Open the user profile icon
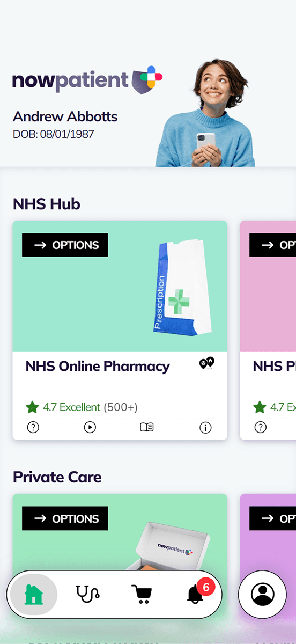The width and height of the screenshot is (296, 644). (263, 594)
